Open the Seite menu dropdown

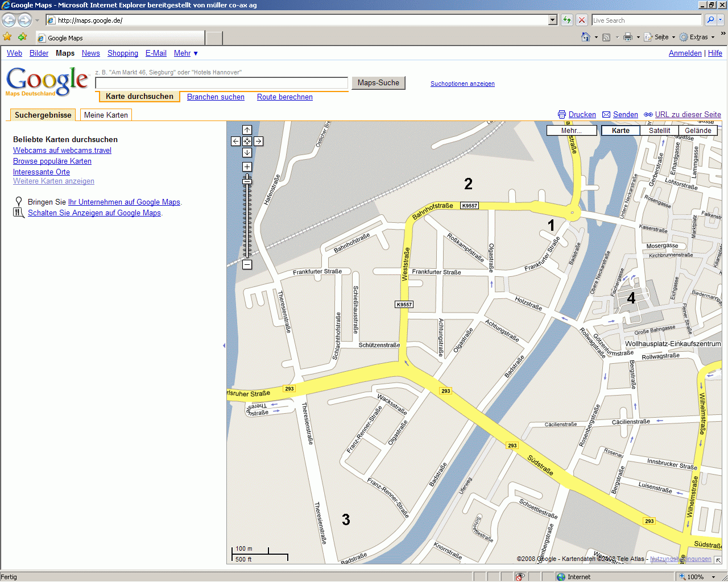pyautogui.click(x=660, y=37)
